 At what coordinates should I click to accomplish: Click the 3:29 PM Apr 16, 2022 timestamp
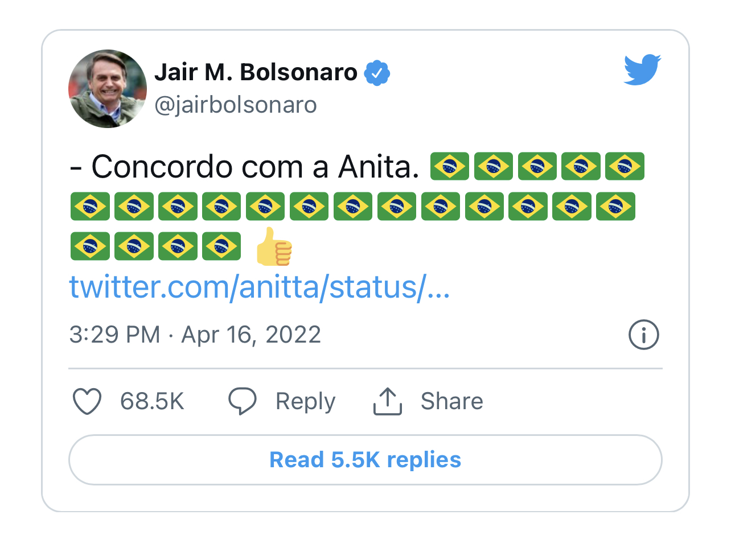coord(195,335)
